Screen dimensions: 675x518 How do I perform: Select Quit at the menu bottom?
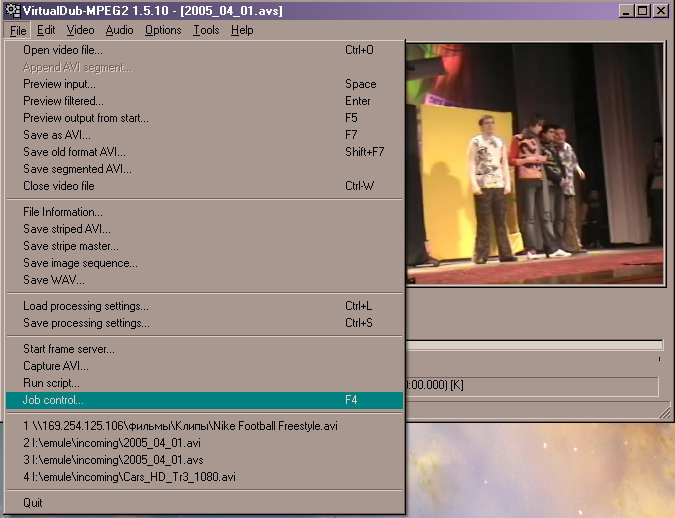(33, 503)
